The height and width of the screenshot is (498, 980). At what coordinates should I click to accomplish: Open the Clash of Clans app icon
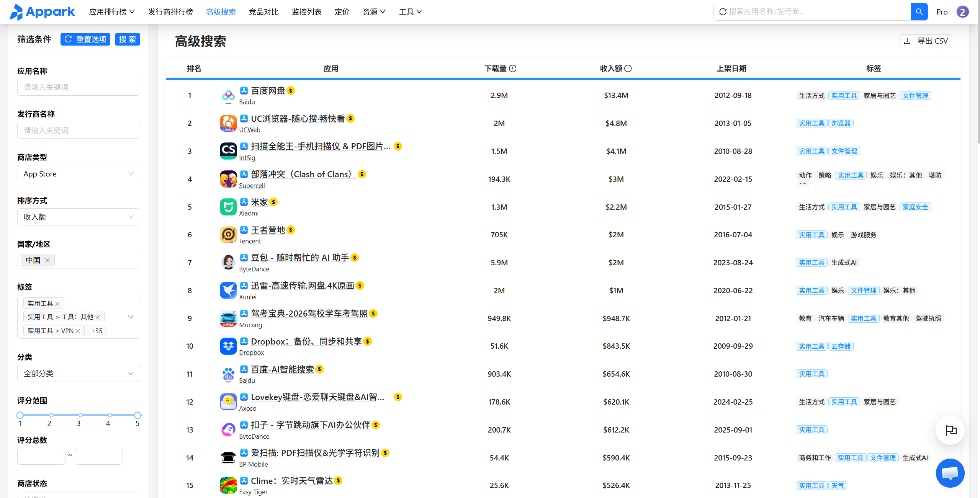228,179
